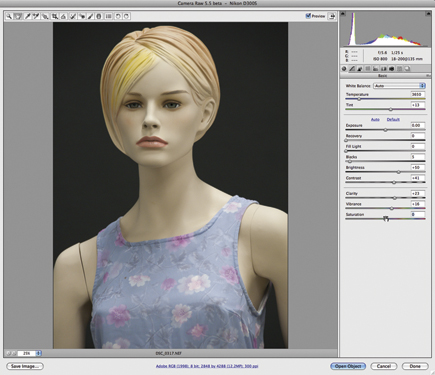
Task: Click the mannequin preview image
Action: [x=170, y=185]
